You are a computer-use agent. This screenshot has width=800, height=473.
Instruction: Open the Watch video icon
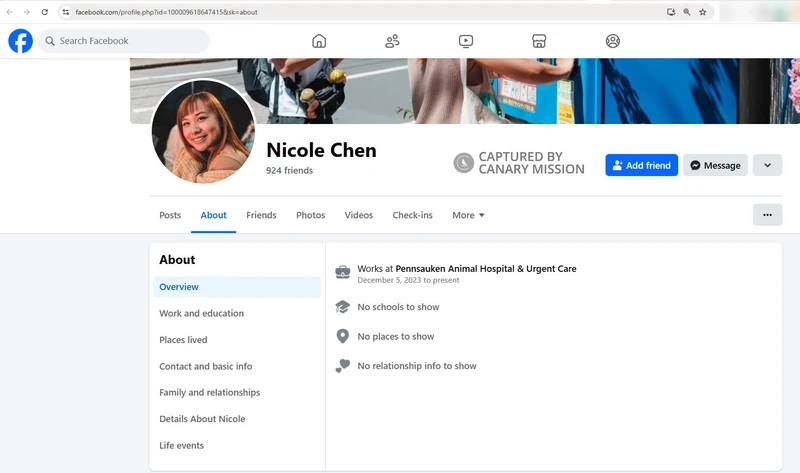[x=466, y=41]
